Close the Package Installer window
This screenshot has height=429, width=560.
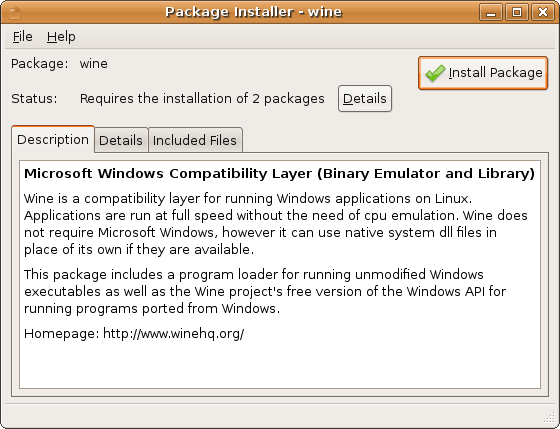(543, 13)
